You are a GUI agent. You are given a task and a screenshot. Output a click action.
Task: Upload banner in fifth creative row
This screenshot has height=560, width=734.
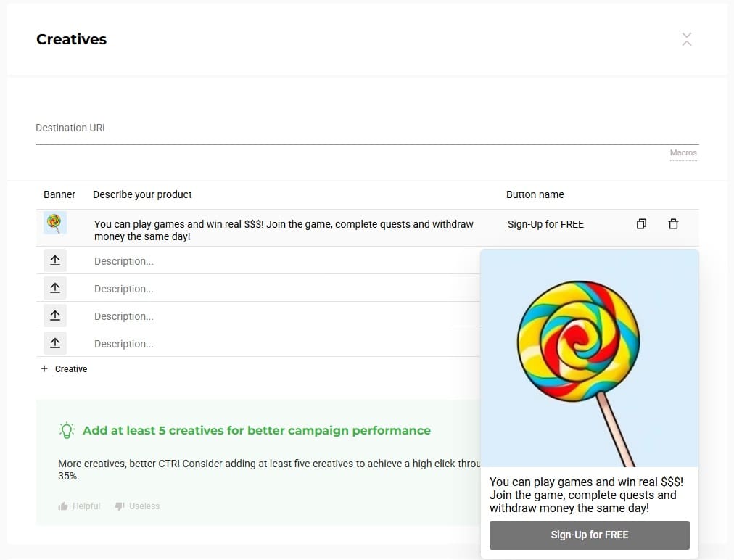tap(55, 343)
